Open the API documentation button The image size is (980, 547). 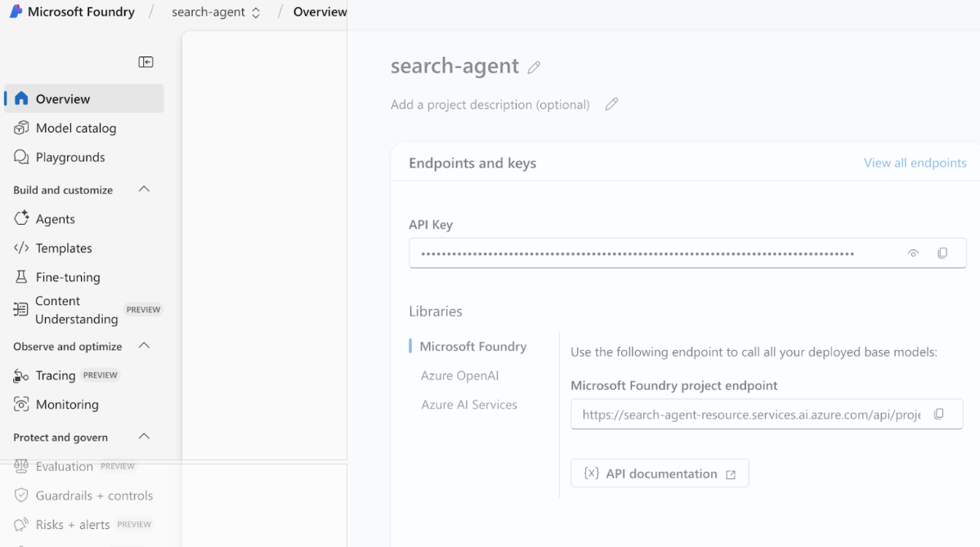(x=660, y=473)
